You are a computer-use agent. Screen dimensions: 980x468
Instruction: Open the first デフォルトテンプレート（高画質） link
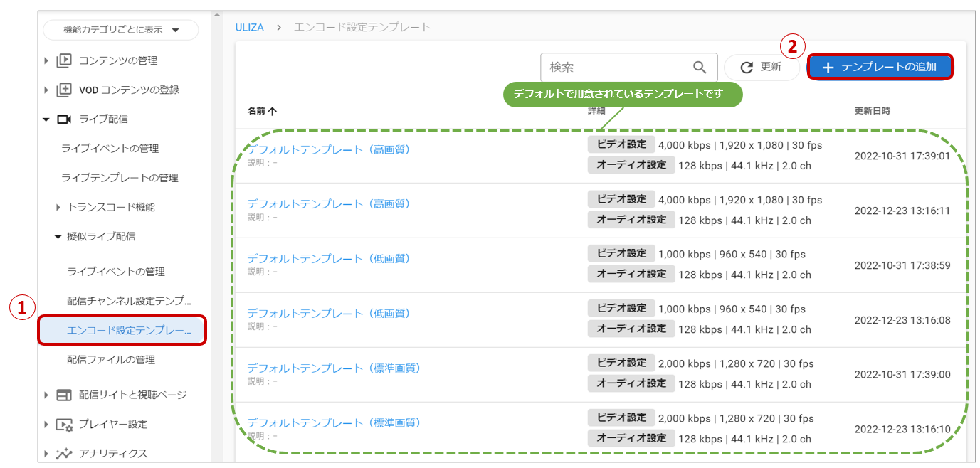click(x=329, y=149)
